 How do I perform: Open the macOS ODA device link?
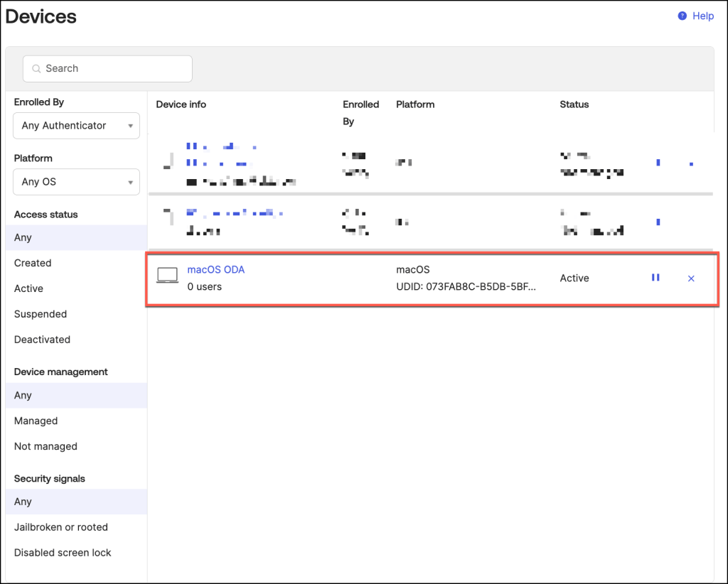pyautogui.click(x=215, y=269)
